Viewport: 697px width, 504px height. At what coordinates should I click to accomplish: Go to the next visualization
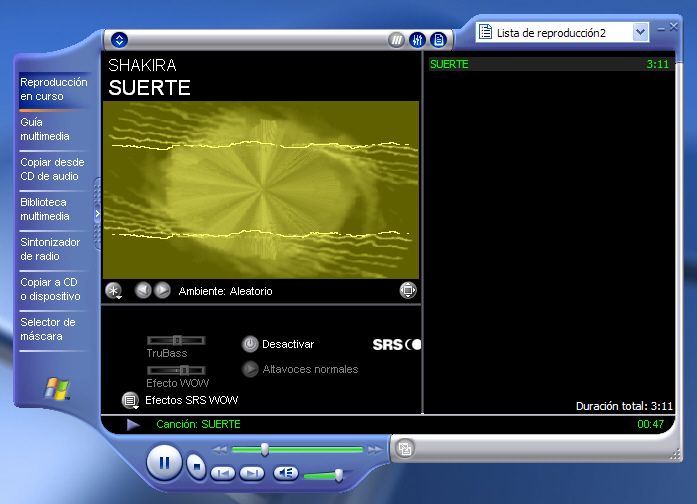[162, 291]
